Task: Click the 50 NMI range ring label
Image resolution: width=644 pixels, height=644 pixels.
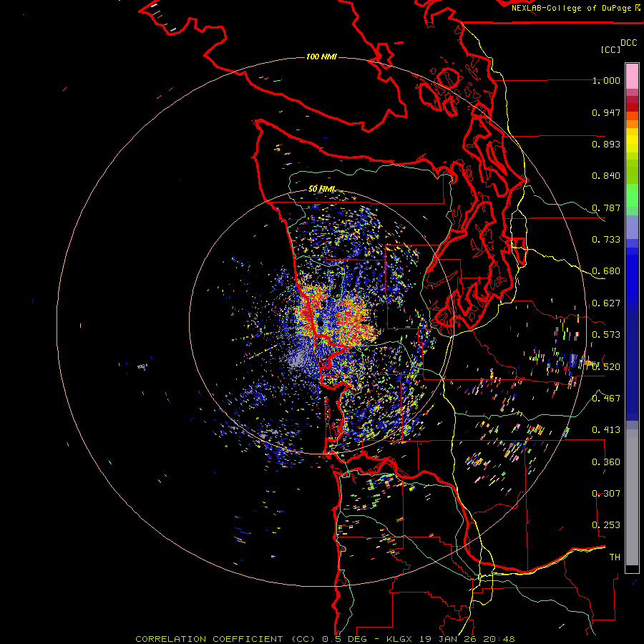Action: coord(321,189)
